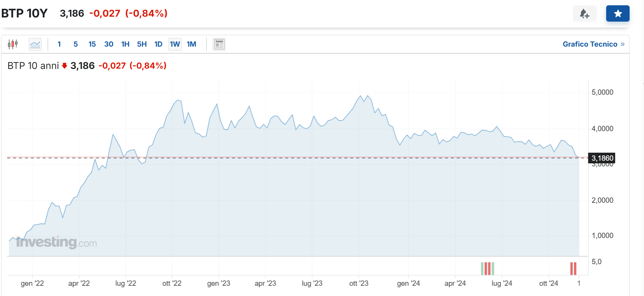Click the 2,0000 y-axis label
Screen dimensions: 644x296
click(x=602, y=200)
